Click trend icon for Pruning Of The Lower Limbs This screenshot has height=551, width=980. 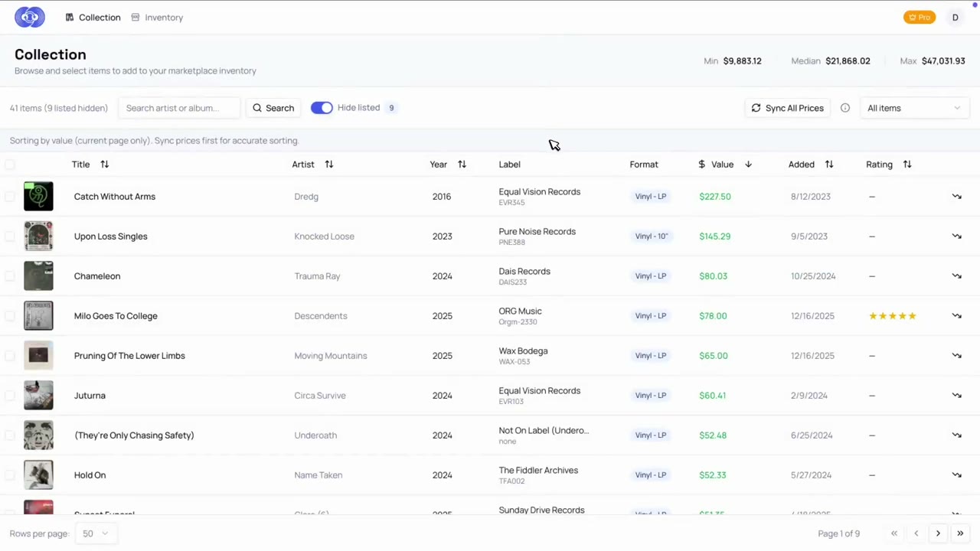coord(957,356)
